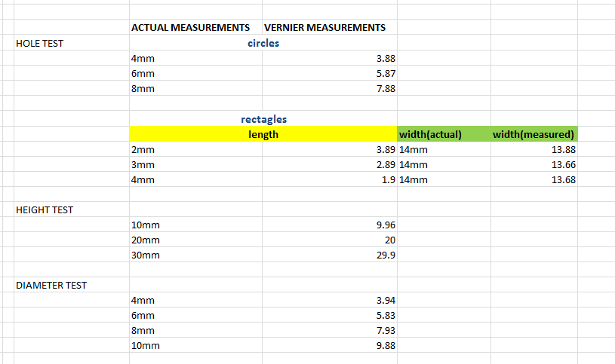
Task: Click the 8mm cell beside 7.93
Action: coord(195,330)
